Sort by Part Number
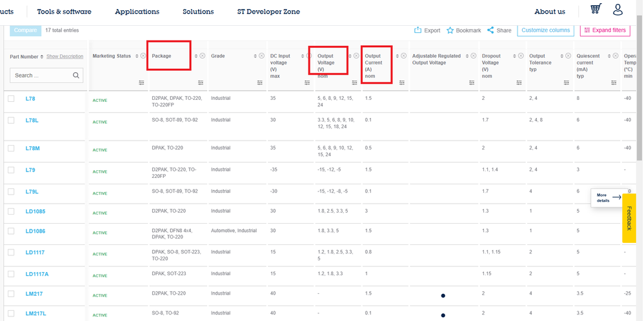This screenshot has width=644, height=321. coord(42,57)
